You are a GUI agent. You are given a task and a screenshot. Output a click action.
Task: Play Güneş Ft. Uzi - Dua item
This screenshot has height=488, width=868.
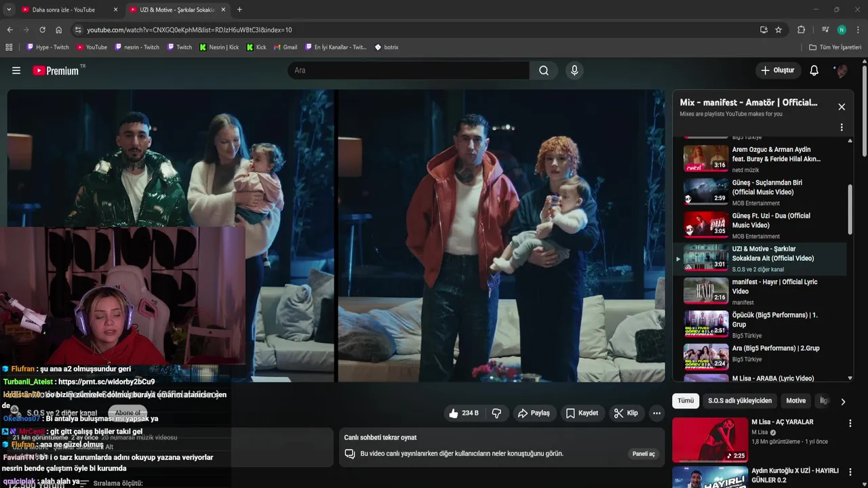click(759, 226)
